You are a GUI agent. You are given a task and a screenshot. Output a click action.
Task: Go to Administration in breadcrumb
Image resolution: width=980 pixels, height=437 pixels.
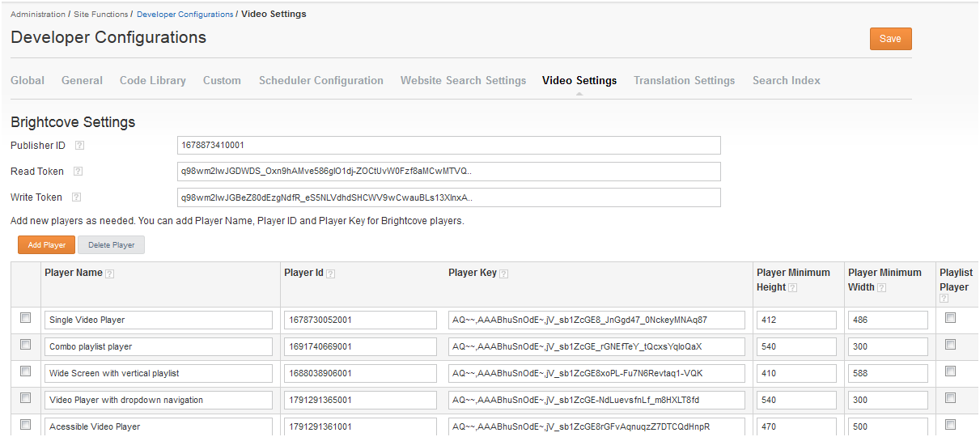pos(38,15)
